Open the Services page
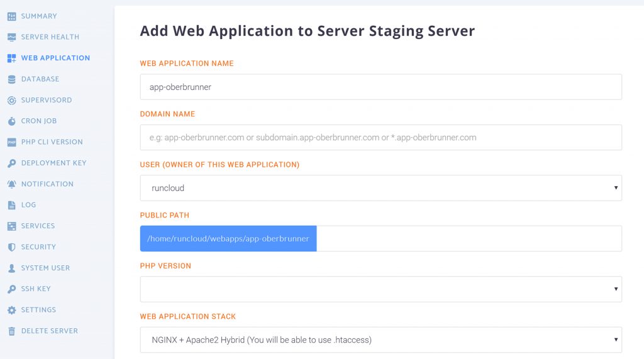The height and width of the screenshot is (359, 644). 38,226
